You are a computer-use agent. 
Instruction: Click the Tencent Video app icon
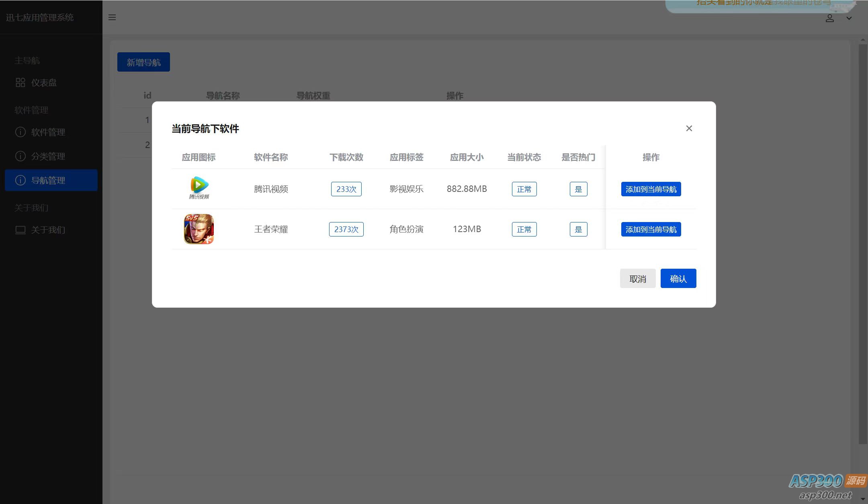(199, 188)
